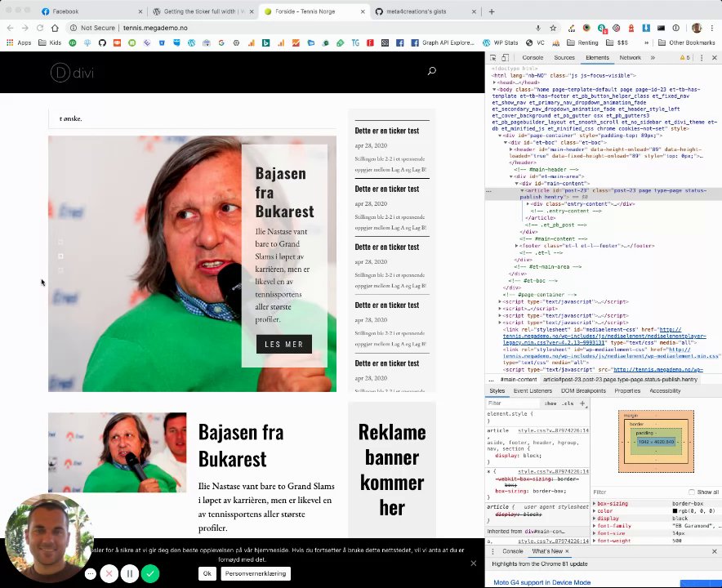Open the Apps grid shortcut in bookmarks bar
This screenshot has width=722, height=588.
[x=19, y=42]
